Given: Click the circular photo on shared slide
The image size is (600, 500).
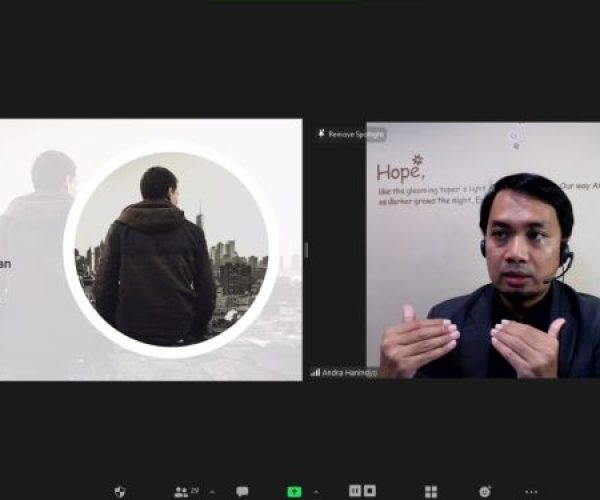Looking at the screenshot, I should (x=171, y=249).
